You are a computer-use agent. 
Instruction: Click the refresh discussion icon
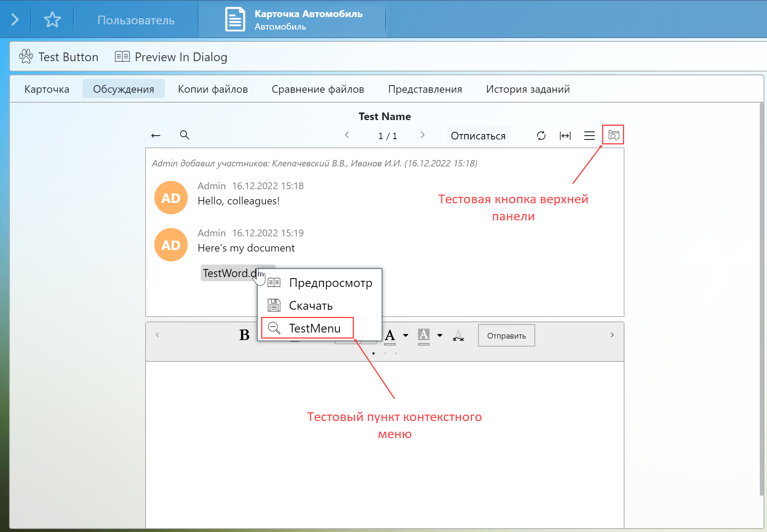(x=541, y=136)
